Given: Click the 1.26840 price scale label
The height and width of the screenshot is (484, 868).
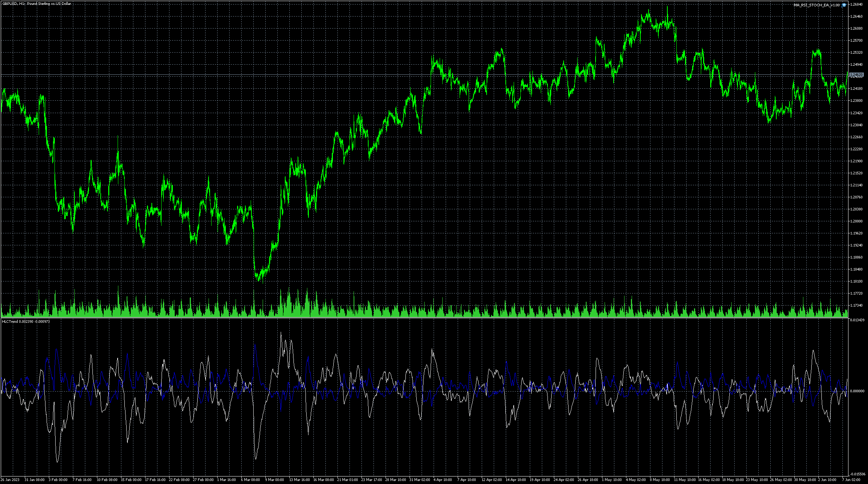Looking at the screenshot, I should coord(856,5).
